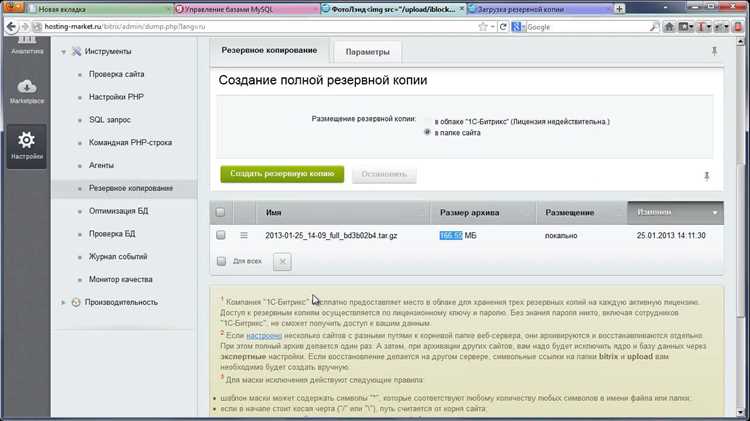
Task: Click the 25.01.2013 14:11:30 date cell
Action: [671, 235]
